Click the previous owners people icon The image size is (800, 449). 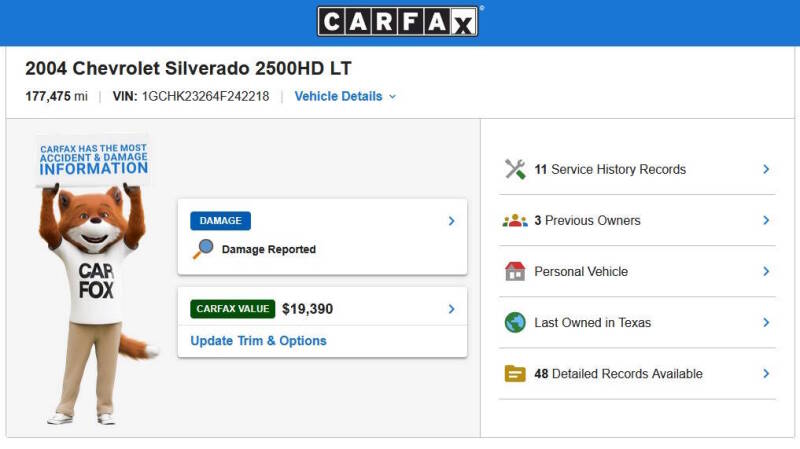click(x=515, y=220)
